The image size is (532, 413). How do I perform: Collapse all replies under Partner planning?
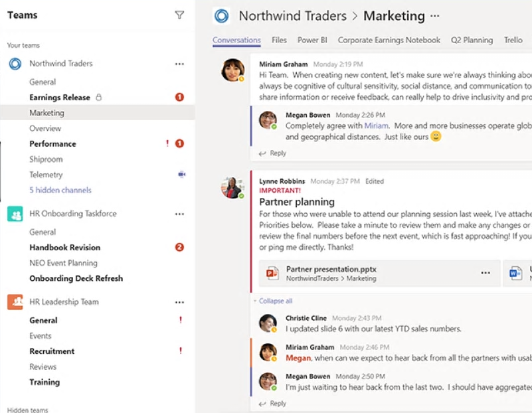pyautogui.click(x=275, y=301)
